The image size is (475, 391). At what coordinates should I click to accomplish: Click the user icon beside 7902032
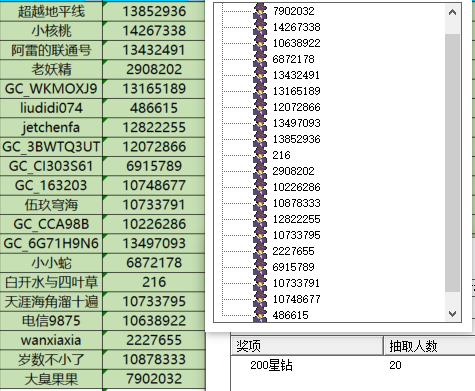260,11
